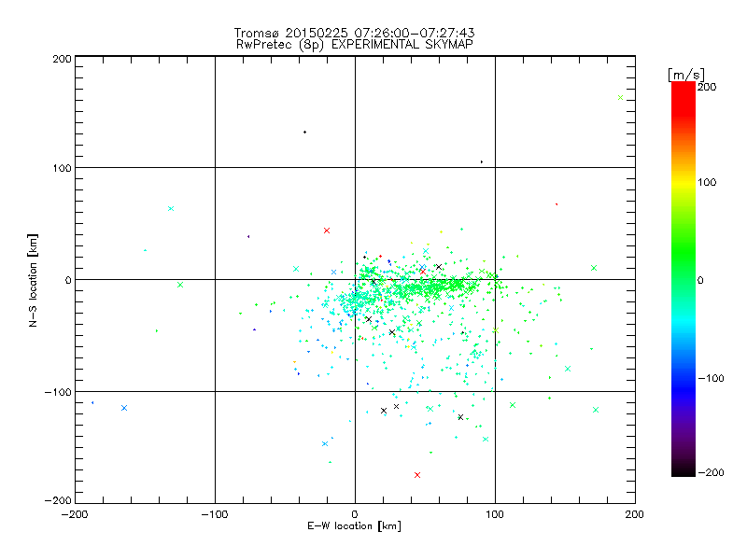Click the 'E-W location [km]' axis label

(354, 526)
